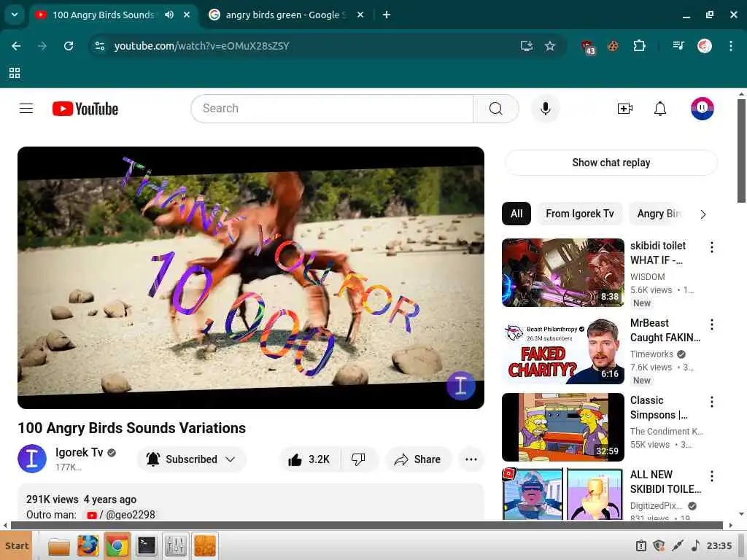
Task: Open the Igorek Tv channel name link
Action: [x=79, y=452]
